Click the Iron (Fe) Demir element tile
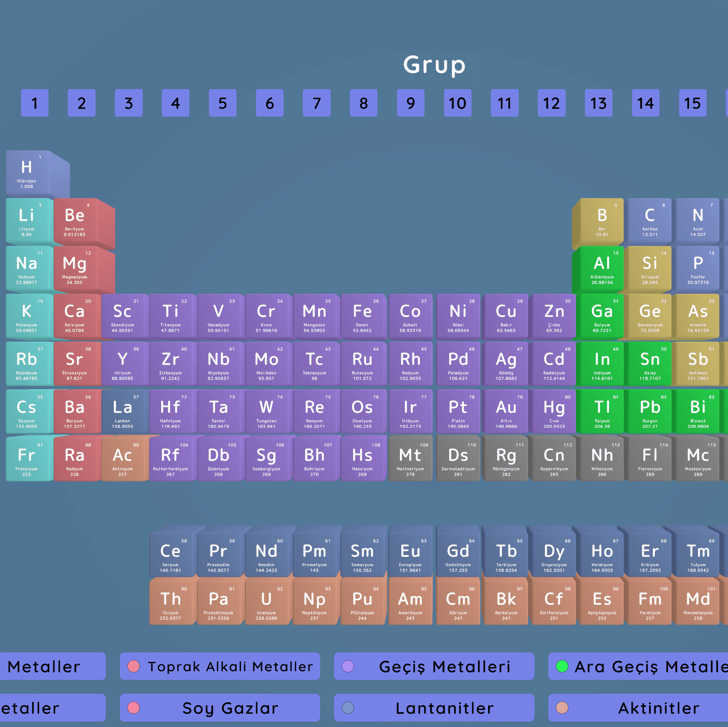This screenshot has height=727, width=728. point(362,317)
